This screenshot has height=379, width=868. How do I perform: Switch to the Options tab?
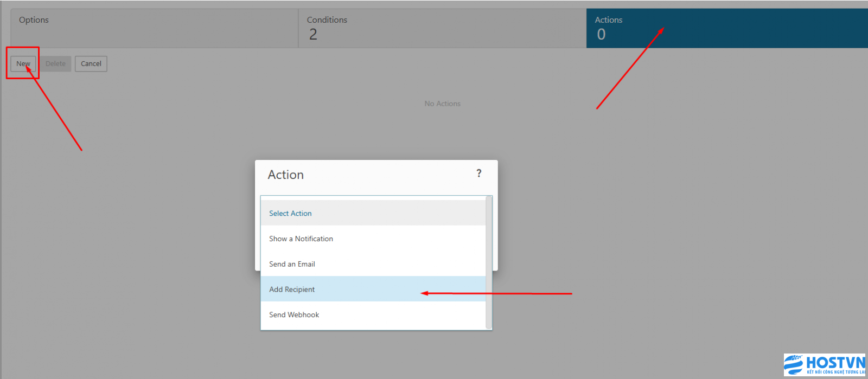point(154,28)
